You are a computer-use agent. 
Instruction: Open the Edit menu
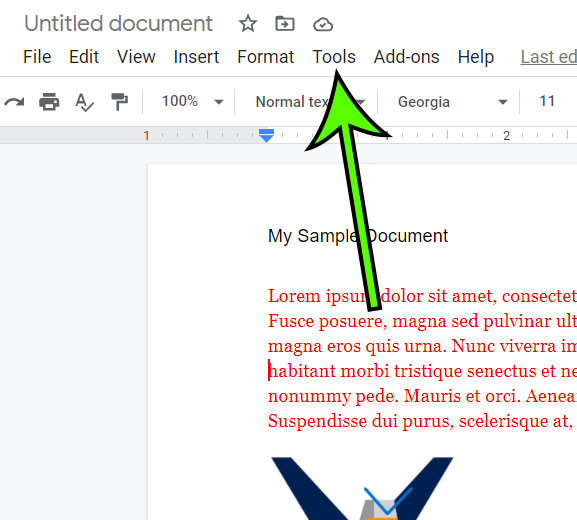click(84, 57)
